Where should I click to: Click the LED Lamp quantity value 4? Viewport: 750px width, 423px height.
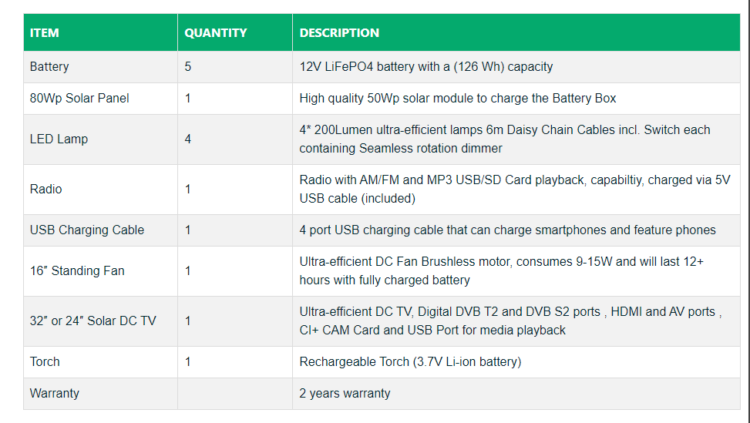tap(188, 139)
